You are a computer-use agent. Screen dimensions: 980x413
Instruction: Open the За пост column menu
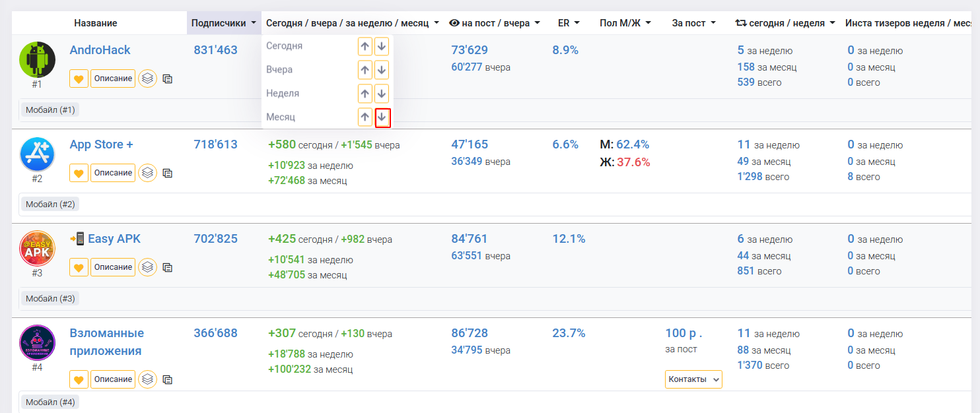pyautogui.click(x=693, y=23)
